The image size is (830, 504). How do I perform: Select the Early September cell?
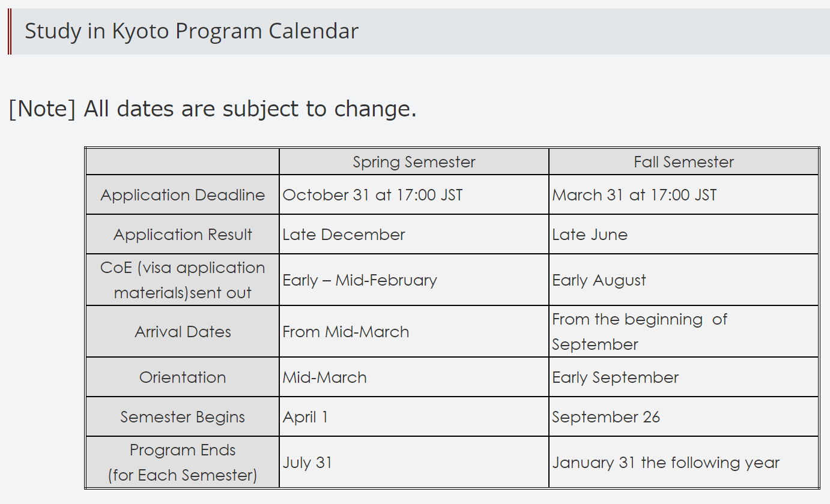683,377
